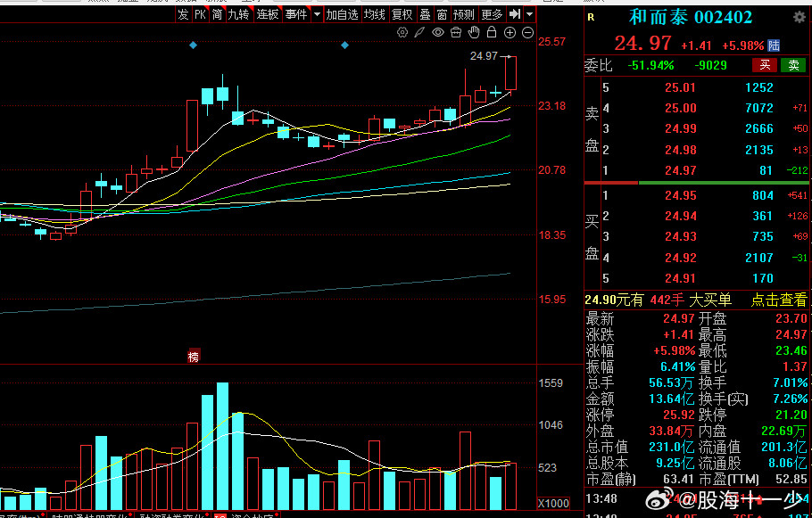Switch to 简 simple mode
Viewport: 812px width, 518px height.
point(217,14)
